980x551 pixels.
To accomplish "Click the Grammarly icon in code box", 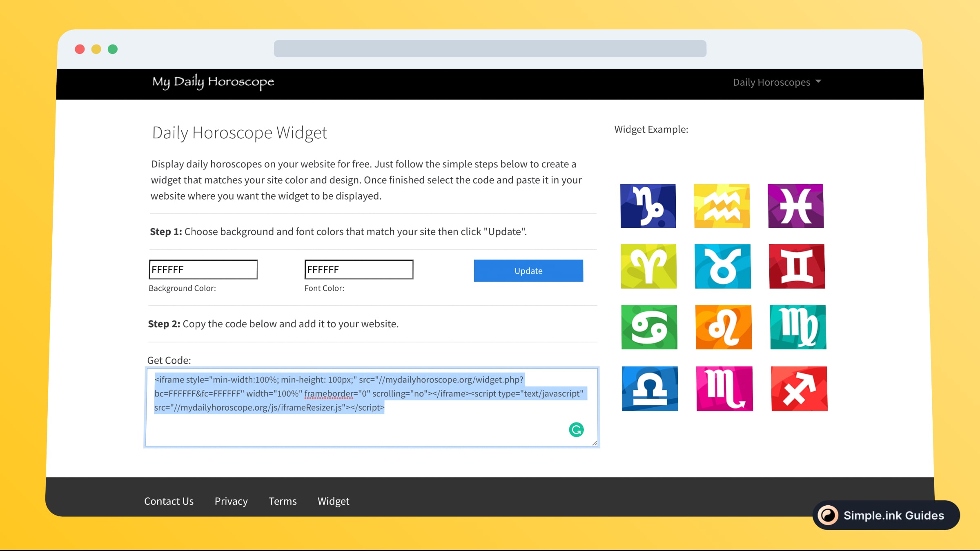I will click(x=576, y=429).
